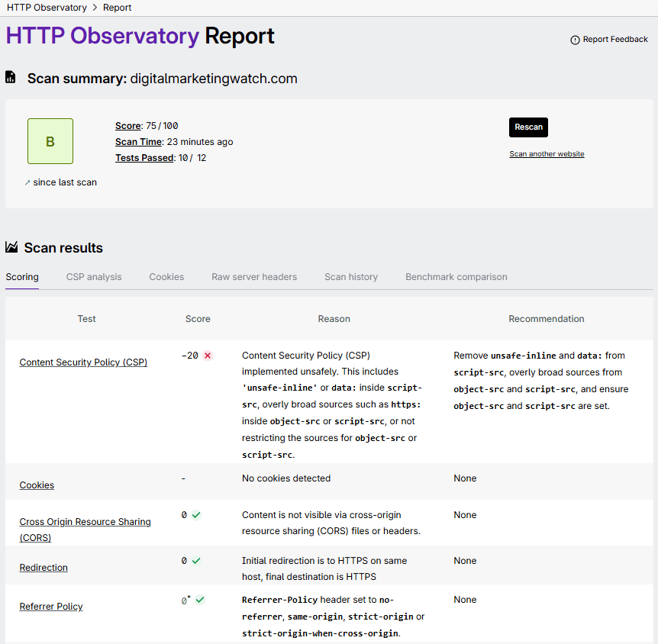
Task: Click the '10 / 12' tests passed value
Action: pos(192,158)
